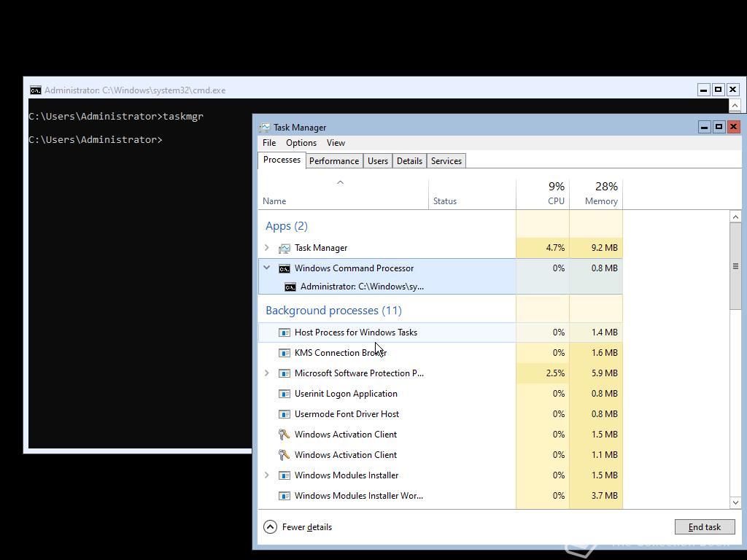Click the first Windows Activation Client key icon (1.5 MB row)

[x=284, y=435]
